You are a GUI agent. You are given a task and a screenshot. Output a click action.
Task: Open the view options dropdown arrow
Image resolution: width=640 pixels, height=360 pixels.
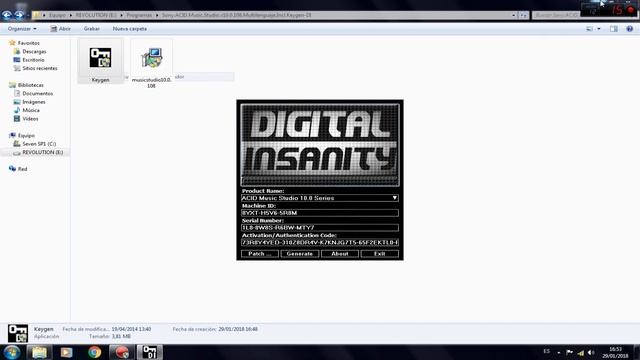599,29
